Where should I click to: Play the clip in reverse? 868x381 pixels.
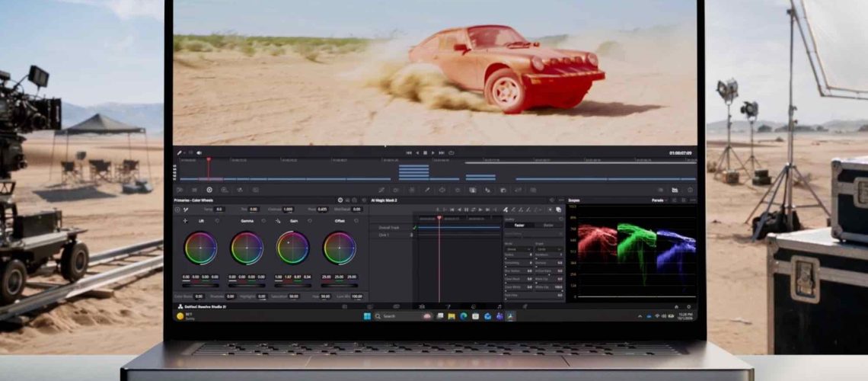(x=416, y=153)
